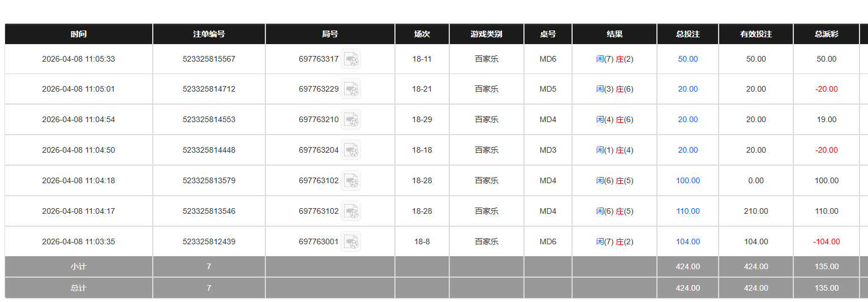Open the blue 110.00 bet amount link

[x=687, y=211]
